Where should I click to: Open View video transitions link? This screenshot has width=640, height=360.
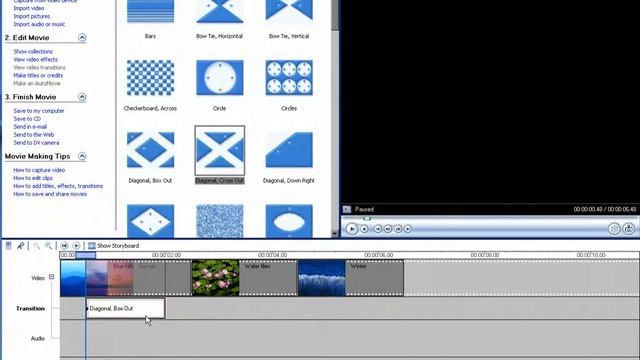pos(39,67)
